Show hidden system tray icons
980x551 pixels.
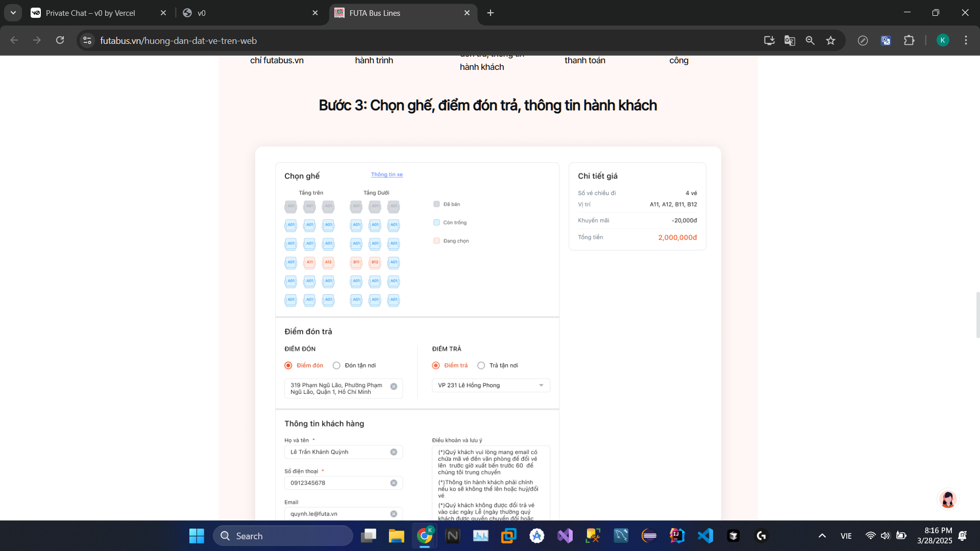tap(822, 536)
